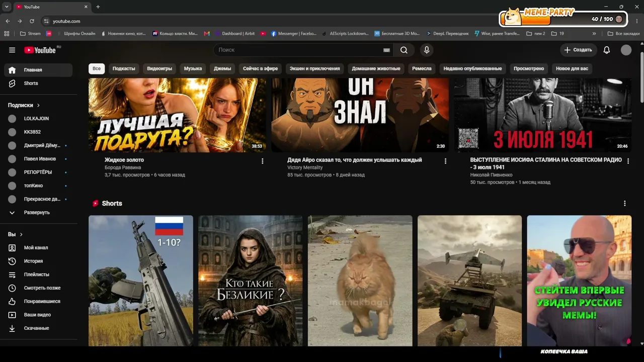Select the Ремесла filter chip

click(422, 68)
